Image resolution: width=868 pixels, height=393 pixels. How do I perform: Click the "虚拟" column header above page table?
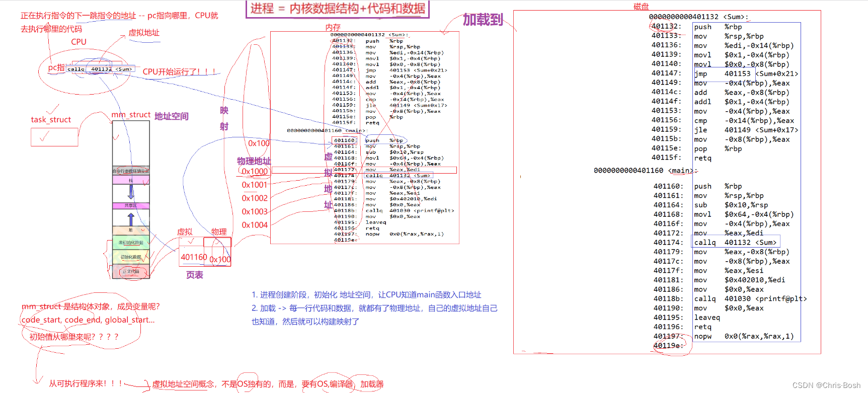pyautogui.click(x=185, y=231)
